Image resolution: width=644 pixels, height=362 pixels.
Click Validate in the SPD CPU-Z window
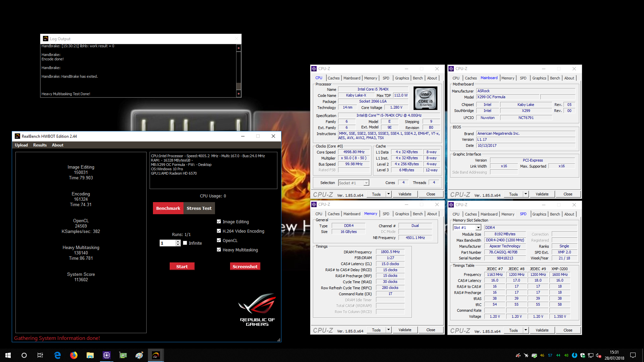tap(542, 330)
